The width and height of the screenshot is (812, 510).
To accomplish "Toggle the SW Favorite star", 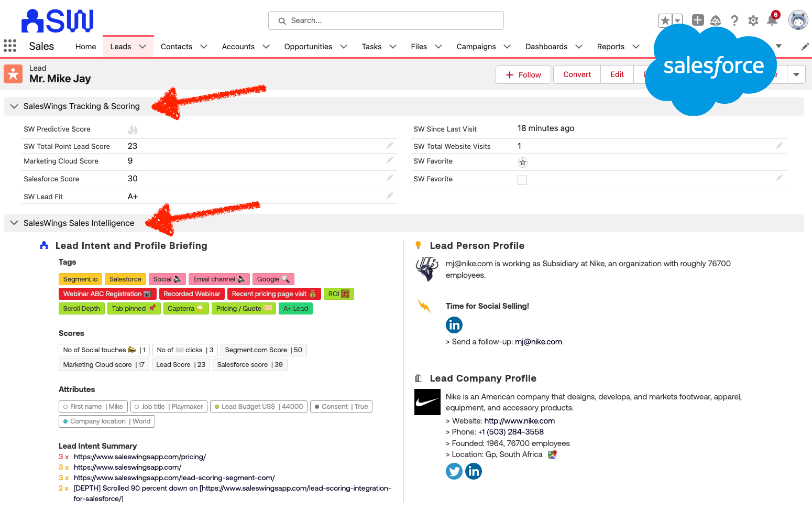I will [x=522, y=162].
